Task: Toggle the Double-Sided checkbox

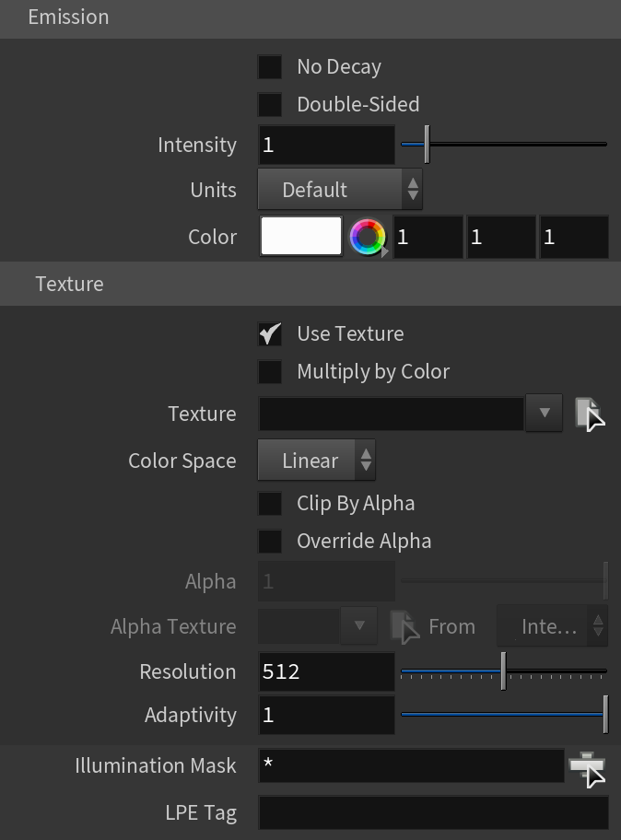Action: [270, 104]
